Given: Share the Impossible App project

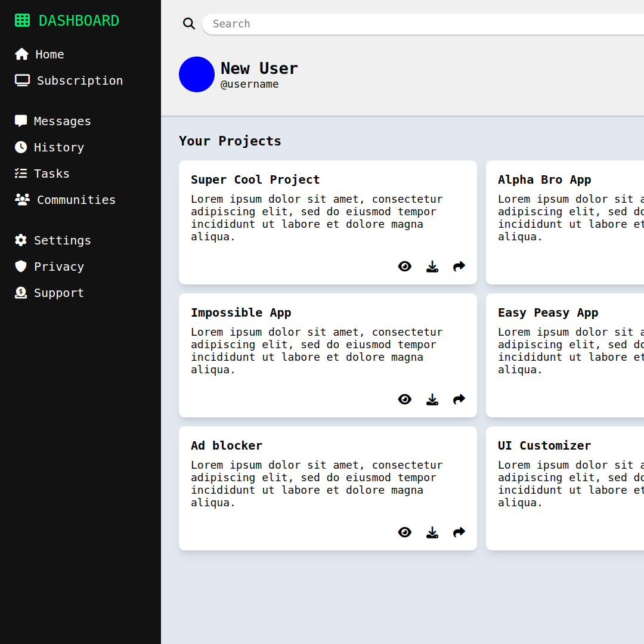Looking at the screenshot, I should [x=459, y=399].
